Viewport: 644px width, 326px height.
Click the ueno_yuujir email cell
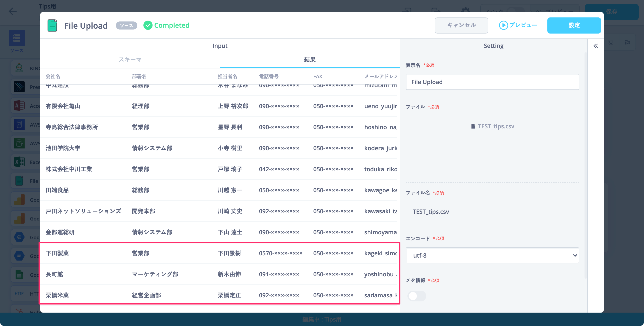coord(381,106)
